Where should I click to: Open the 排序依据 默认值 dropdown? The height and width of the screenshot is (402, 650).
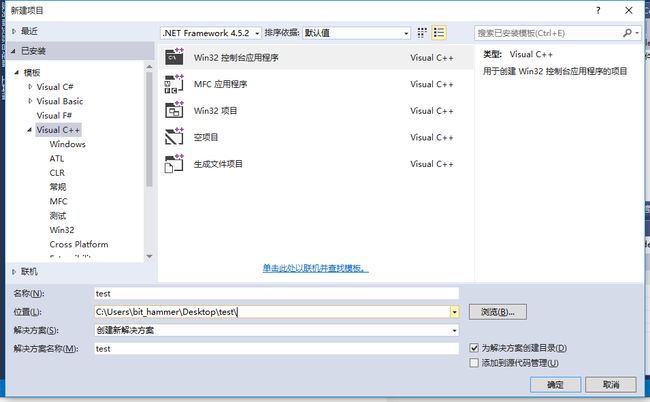357,33
